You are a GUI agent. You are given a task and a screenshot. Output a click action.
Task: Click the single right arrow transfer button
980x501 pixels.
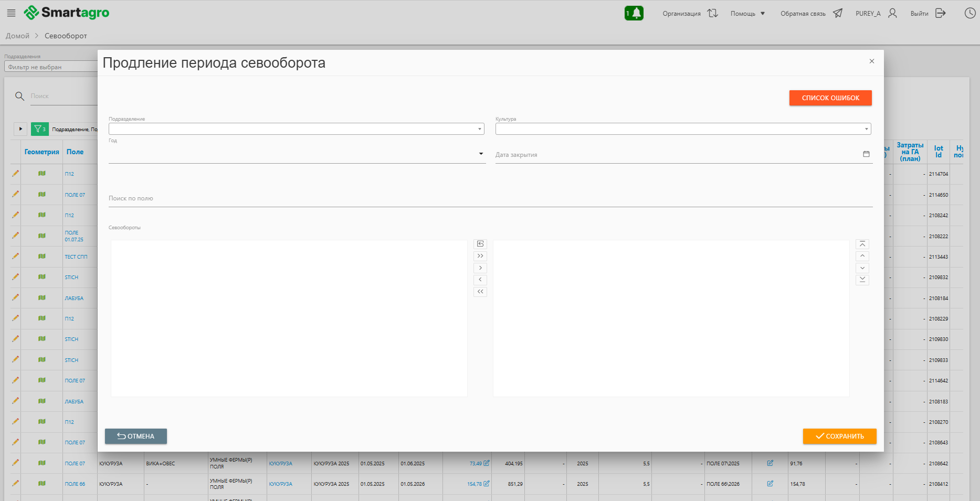(480, 268)
